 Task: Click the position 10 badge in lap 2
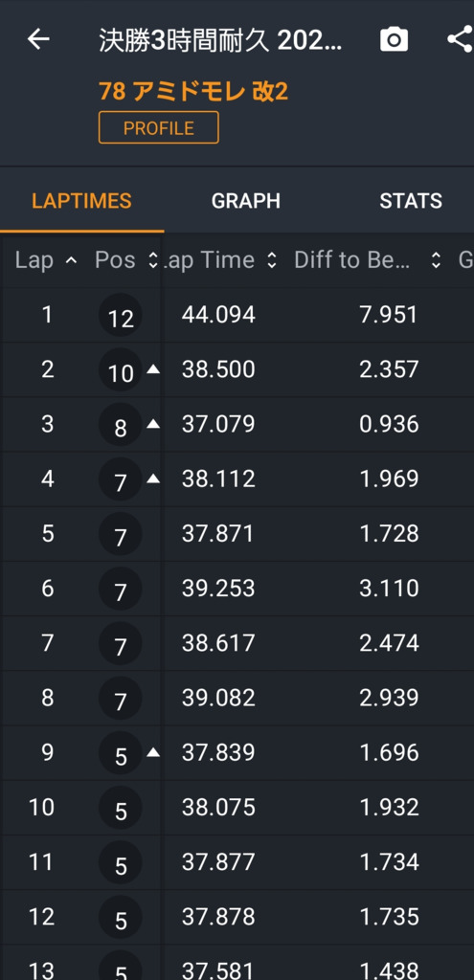tap(120, 370)
